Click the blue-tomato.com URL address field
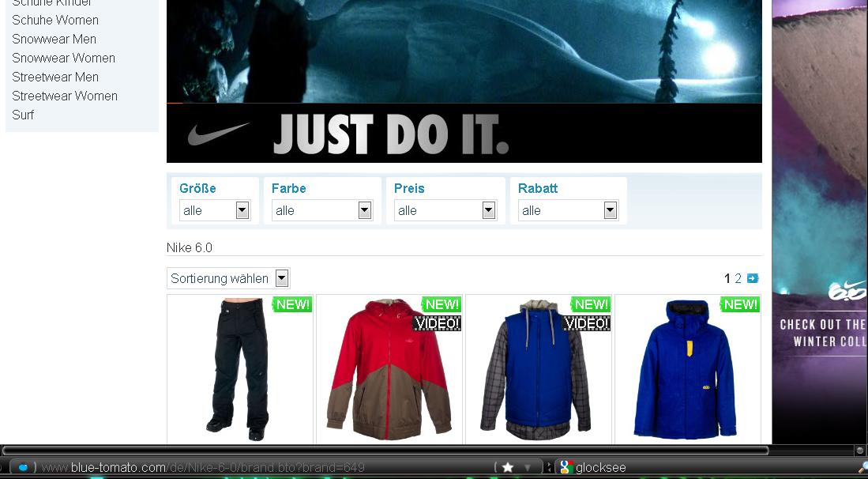 tap(265, 468)
